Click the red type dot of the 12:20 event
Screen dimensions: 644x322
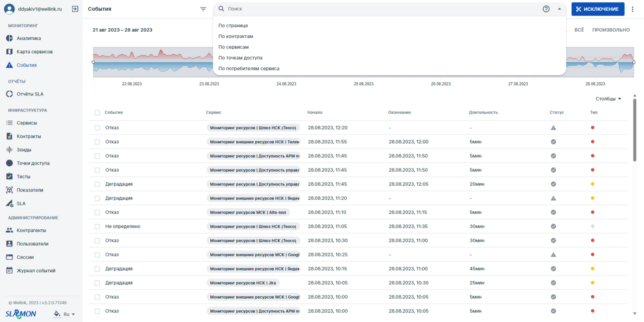(x=592, y=128)
